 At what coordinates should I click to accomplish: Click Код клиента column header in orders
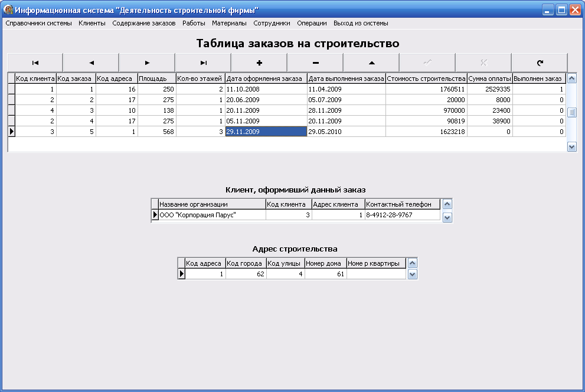(x=35, y=79)
